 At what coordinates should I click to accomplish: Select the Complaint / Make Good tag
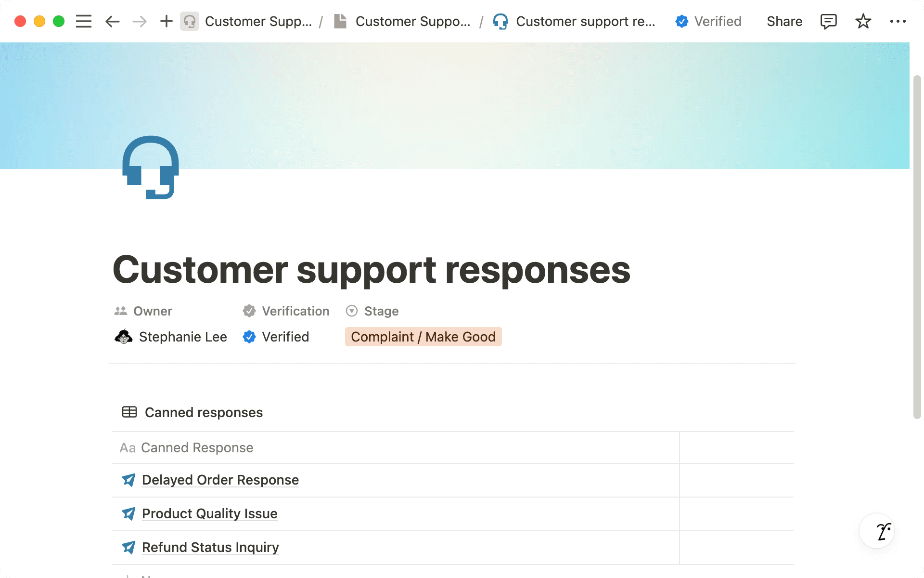point(423,337)
